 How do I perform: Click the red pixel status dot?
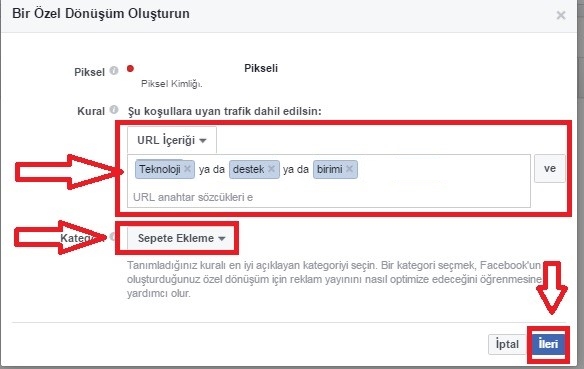tap(130, 69)
